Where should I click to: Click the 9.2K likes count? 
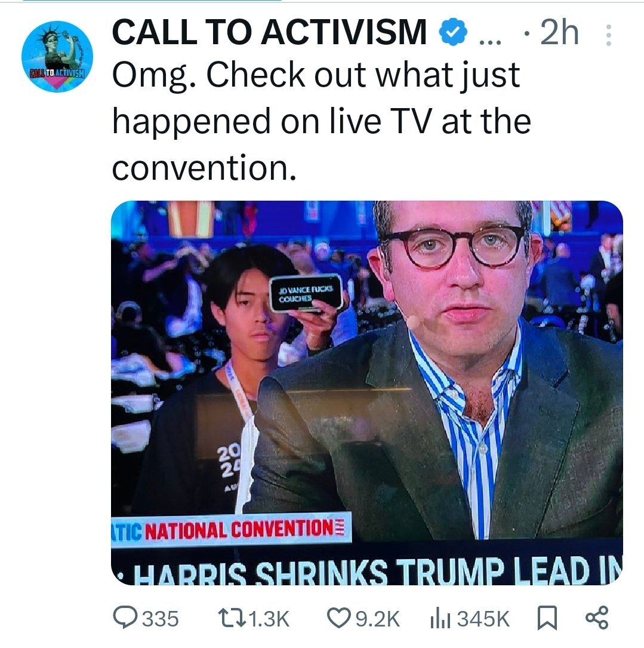(x=378, y=619)
